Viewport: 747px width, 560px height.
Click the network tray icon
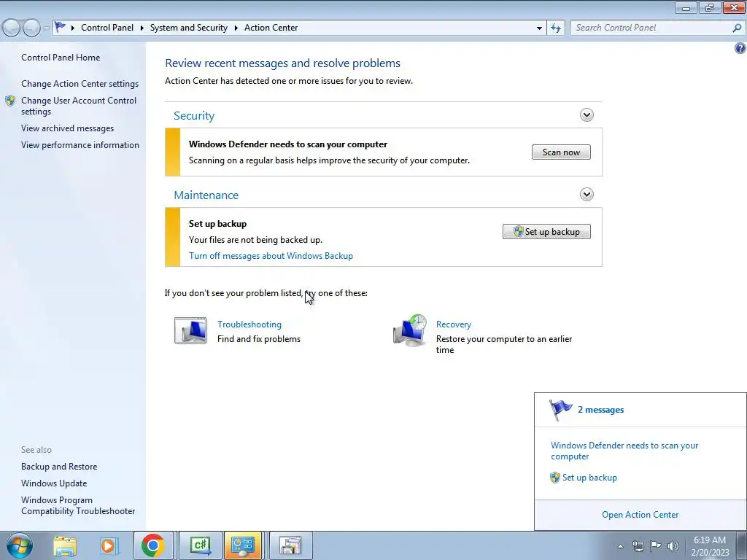pyautogui.click(x=638, y=546)
